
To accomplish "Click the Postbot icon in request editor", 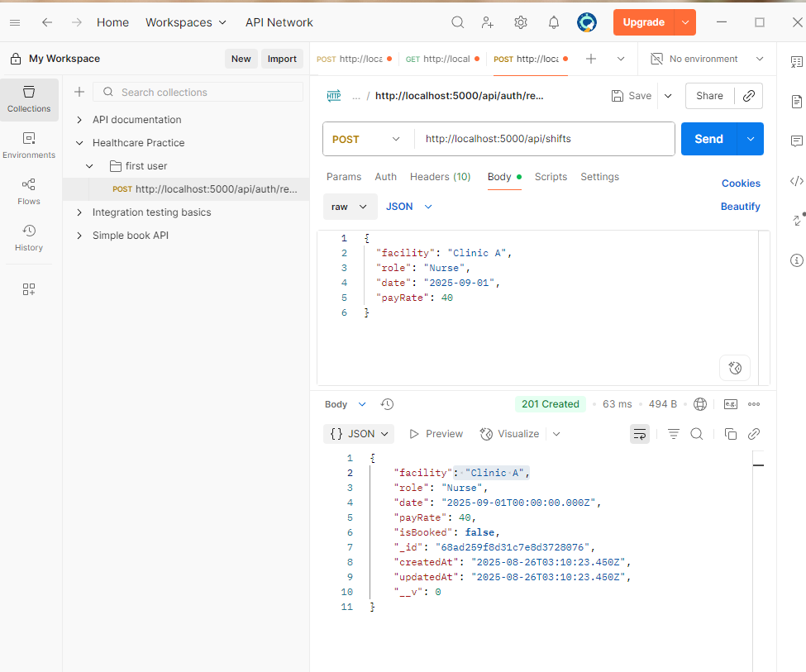I will click(x=735, y=368).
